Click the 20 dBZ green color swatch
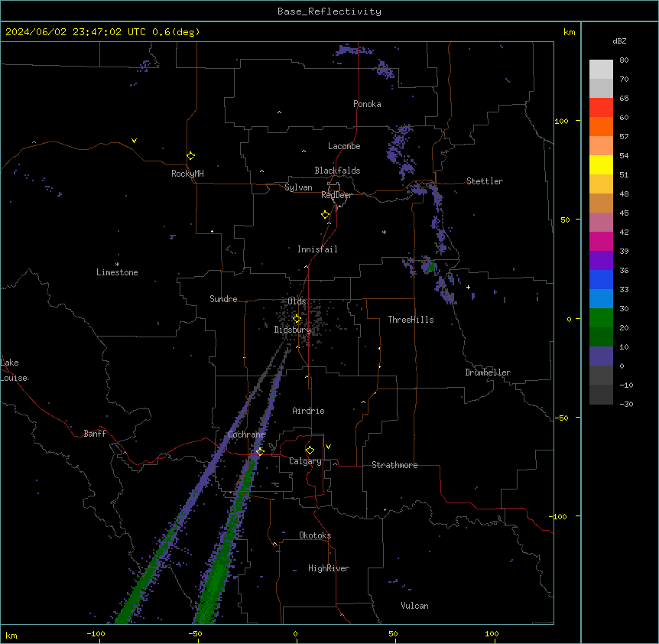The image size is (659, 644). [x=601, y=318]
